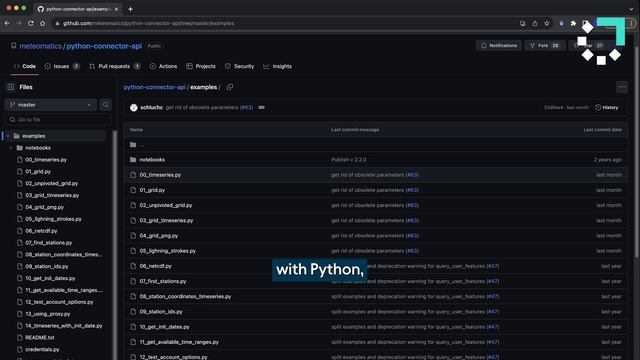640x360 pixels.
Task: Open the meteomatics owner link
Action: (x=40, y=46)
